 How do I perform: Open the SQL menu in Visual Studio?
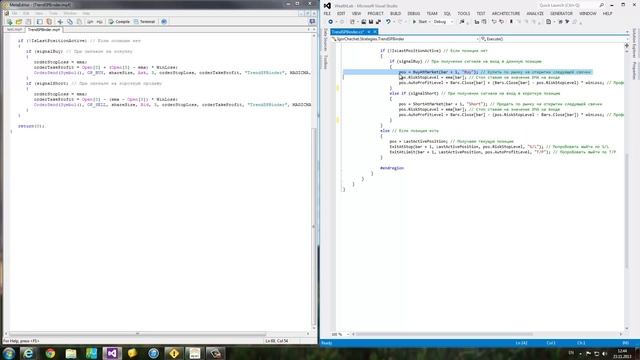[447, 13]
